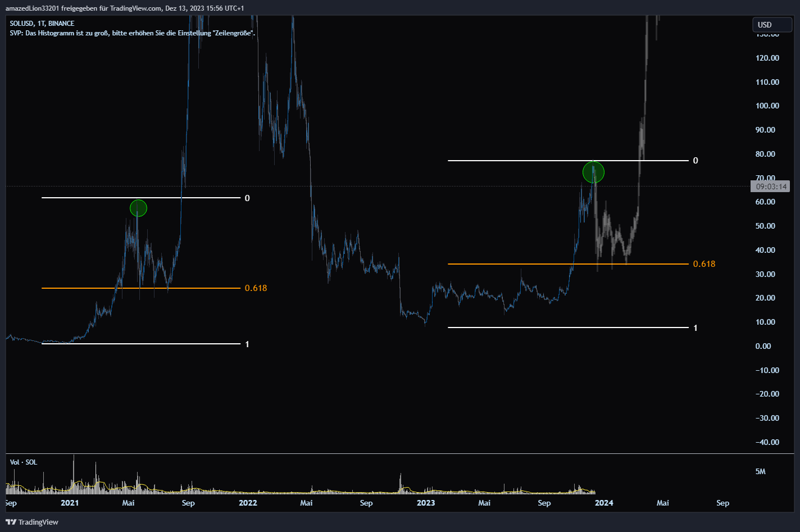Click the green circle on the 2021 peak
800x532 pixels.
point(138,208)
